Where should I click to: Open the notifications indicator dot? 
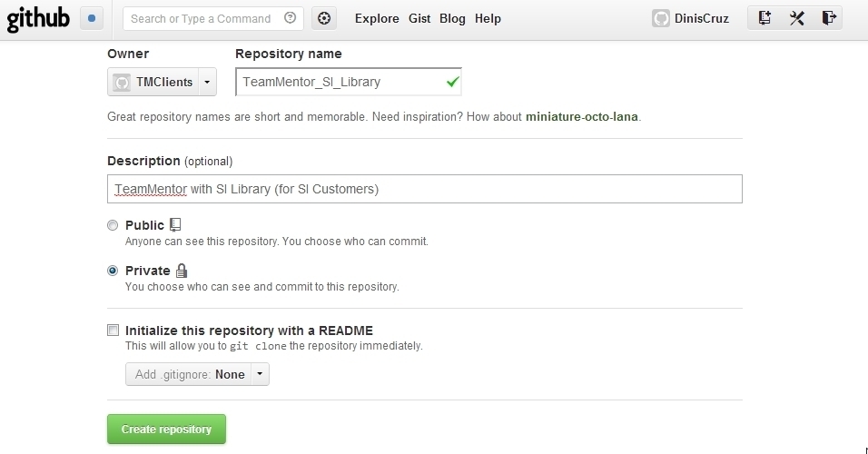[92, 18]
